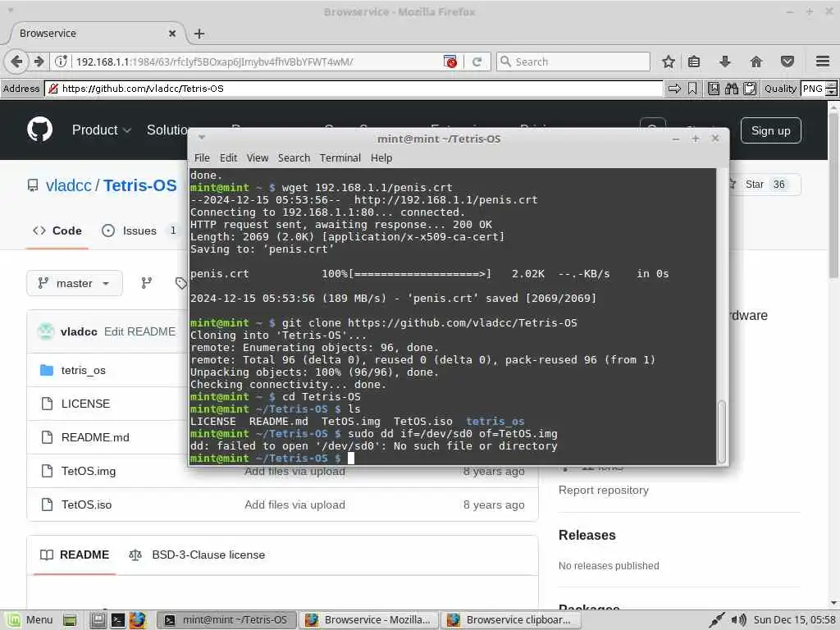Viewport: 840px width, 630px height.
Task: Go to Firefox home page
Action: coord(756,62)
